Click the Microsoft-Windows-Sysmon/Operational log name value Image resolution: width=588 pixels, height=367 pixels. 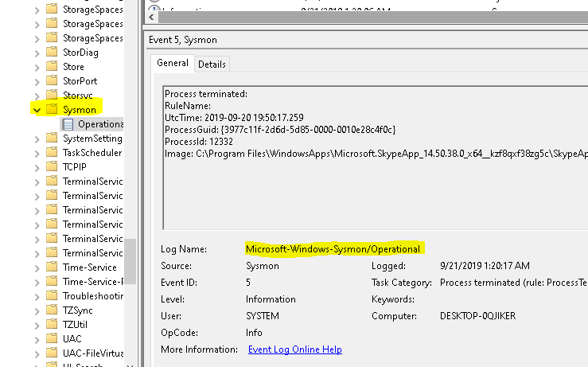point(333,249)
